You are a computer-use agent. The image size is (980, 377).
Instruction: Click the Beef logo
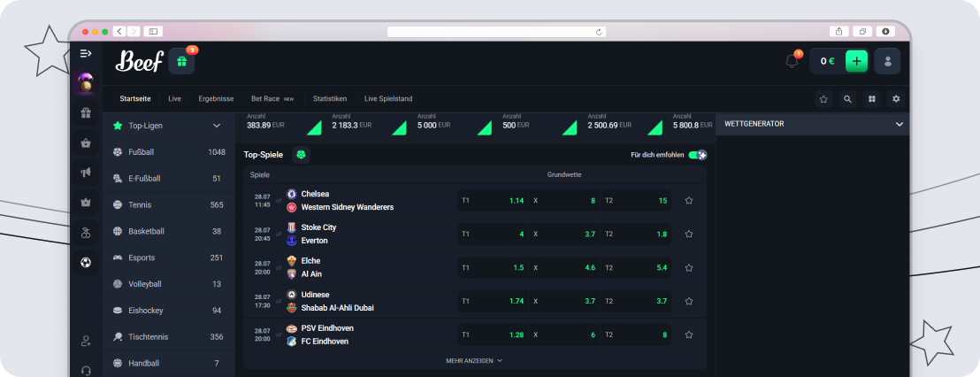point(140,61)
